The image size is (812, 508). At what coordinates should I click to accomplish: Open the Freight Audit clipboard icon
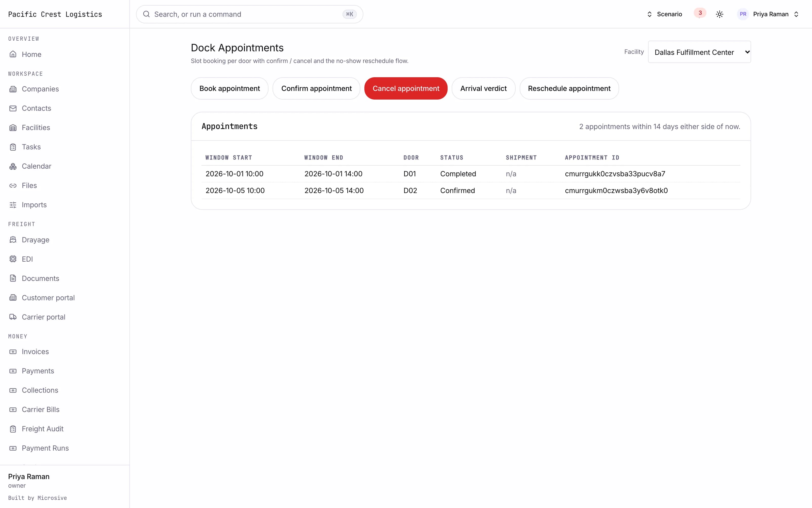click(13, 429)
